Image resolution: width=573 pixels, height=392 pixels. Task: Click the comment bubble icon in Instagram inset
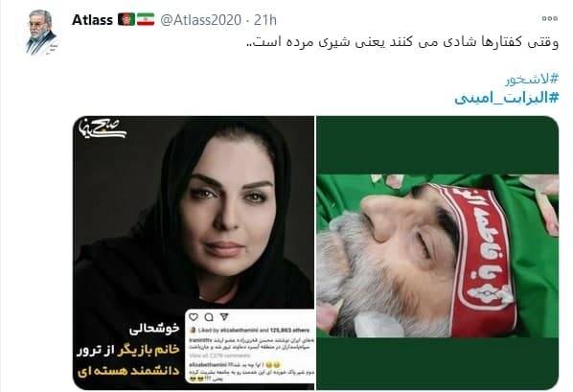coord(209,316)
